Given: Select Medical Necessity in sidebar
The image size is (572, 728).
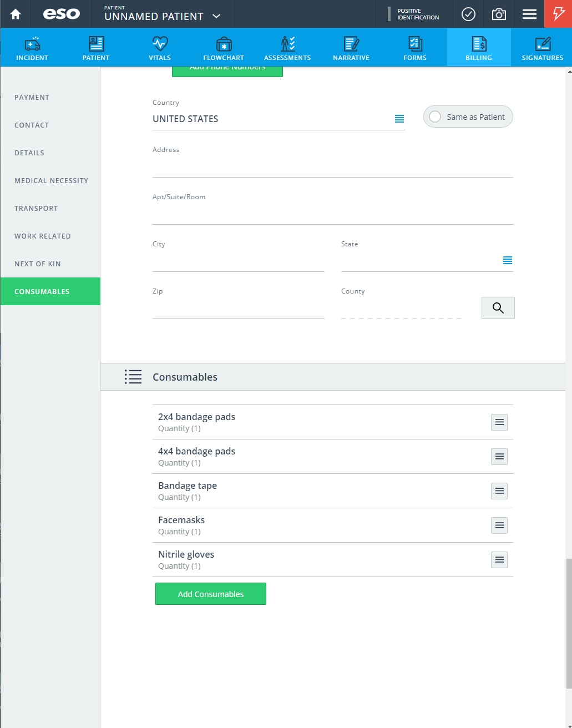Looking at the screenshot, I should coord(51,180).
